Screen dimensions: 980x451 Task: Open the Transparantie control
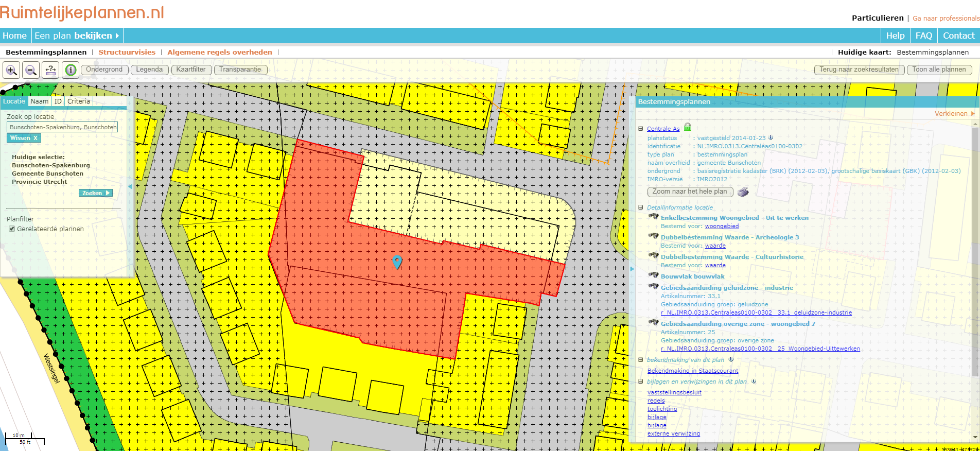click(x=240, y=70)
